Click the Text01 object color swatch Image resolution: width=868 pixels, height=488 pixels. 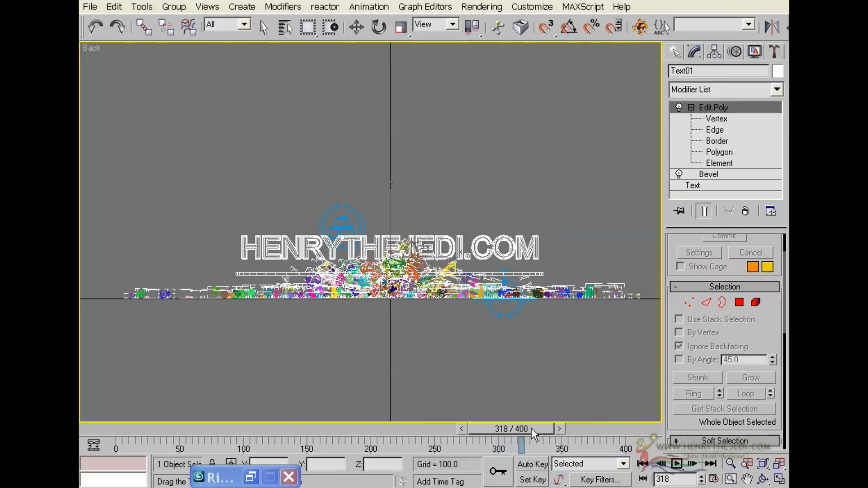tap(778, 71)
